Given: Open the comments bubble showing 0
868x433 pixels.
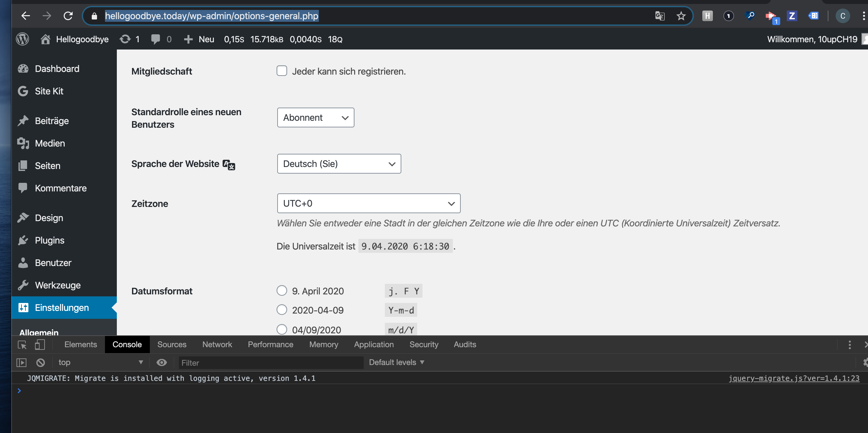Looking at the screenshot, I should [x=161, y=39].
